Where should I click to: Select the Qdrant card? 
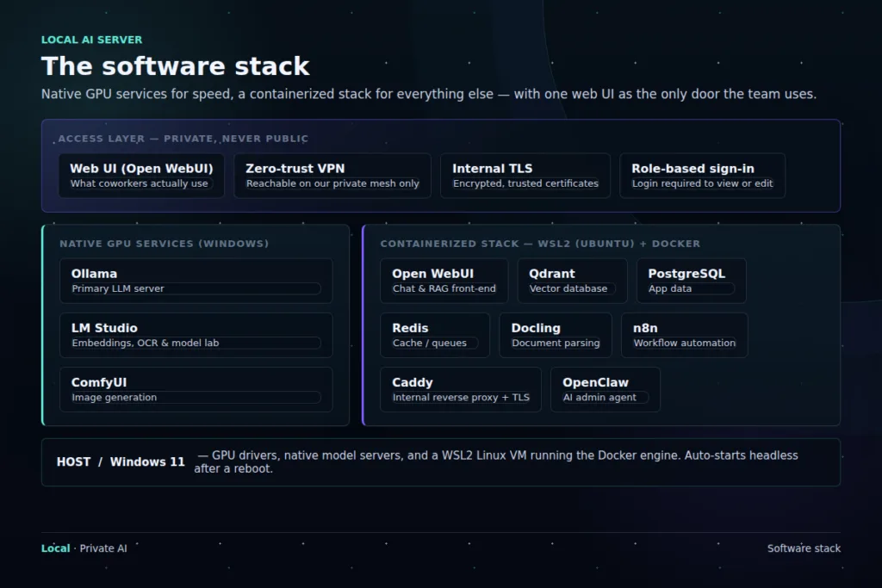tap(572, 281)
